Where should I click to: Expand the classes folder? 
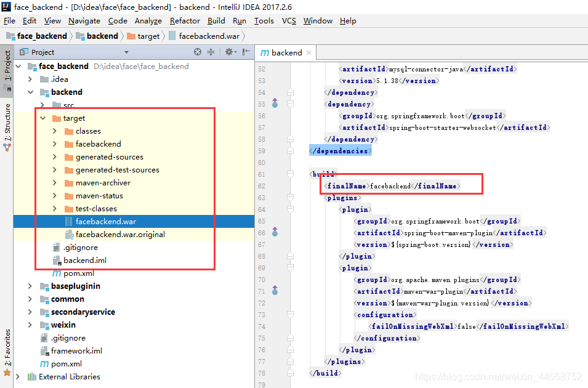coord(55,131)
